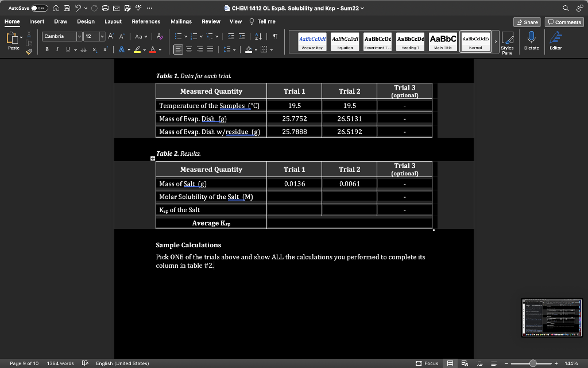Undo the last action
The image size is (588, 368).
78,8
